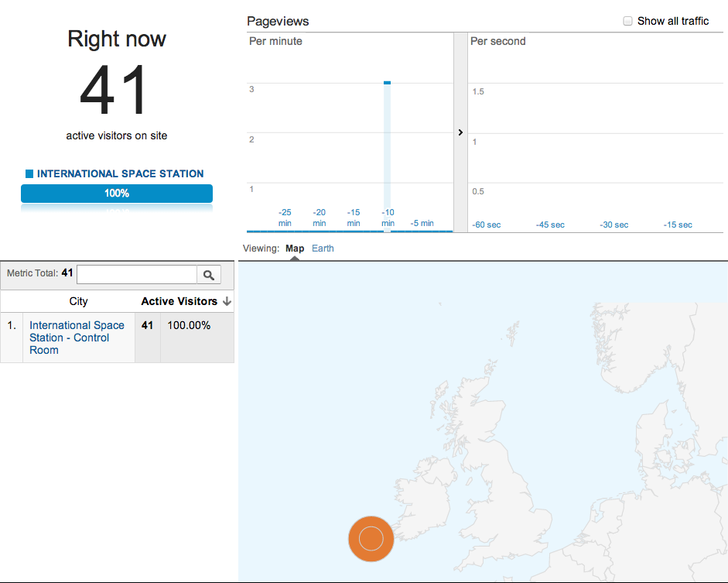Click the city search input field

137,275
